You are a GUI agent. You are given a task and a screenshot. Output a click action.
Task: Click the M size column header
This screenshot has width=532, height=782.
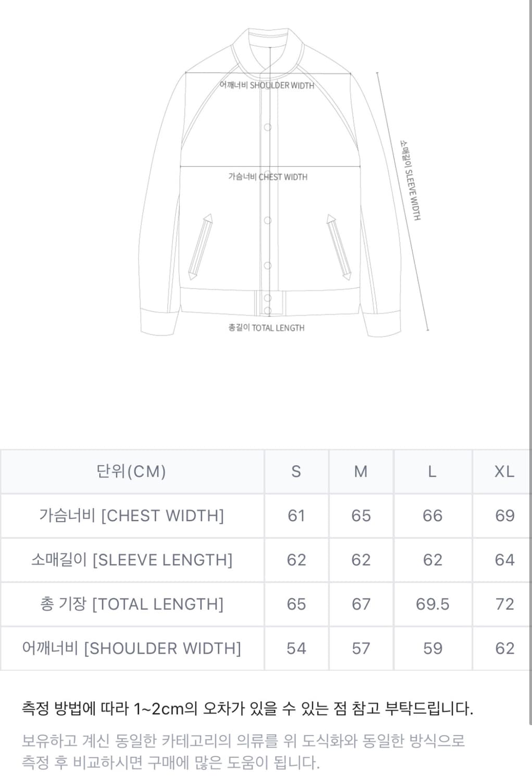pos(361,471)
